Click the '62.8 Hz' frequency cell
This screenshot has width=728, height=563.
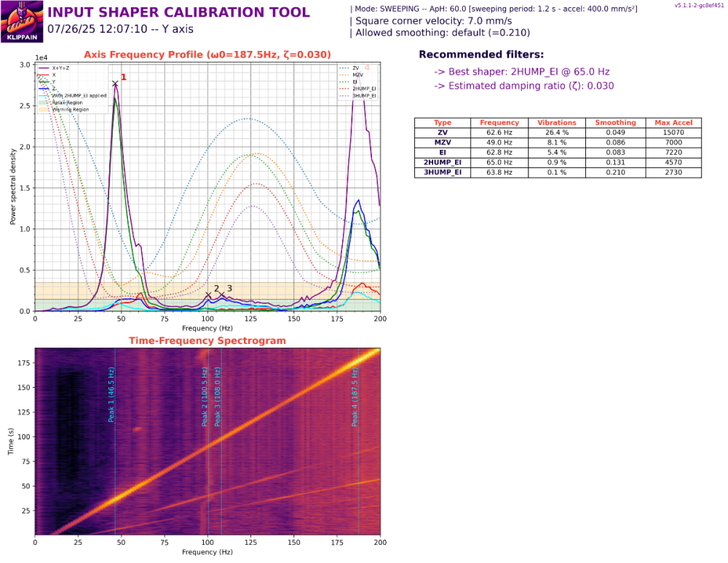(499, 152)
